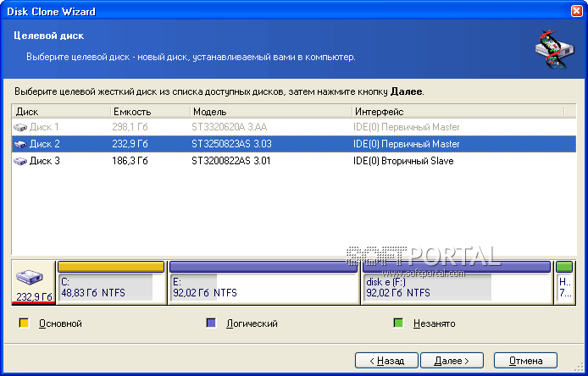Viewport: 588px width, 376px height.
Task: Select the Диск 2 row name
Action: pyautogui.click(x=45, y=144)
